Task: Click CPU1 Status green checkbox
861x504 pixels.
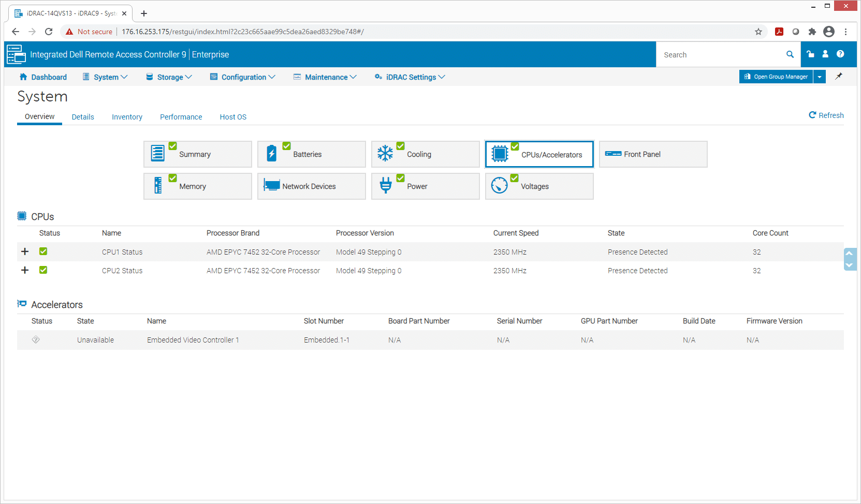Action: (x=43, y=251)
